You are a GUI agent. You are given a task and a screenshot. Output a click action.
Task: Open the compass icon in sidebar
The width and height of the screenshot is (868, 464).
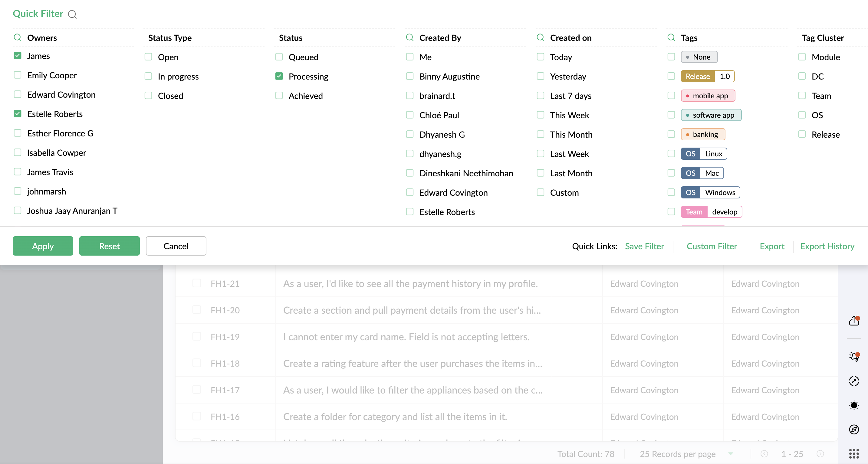click(x=854, y=429)
